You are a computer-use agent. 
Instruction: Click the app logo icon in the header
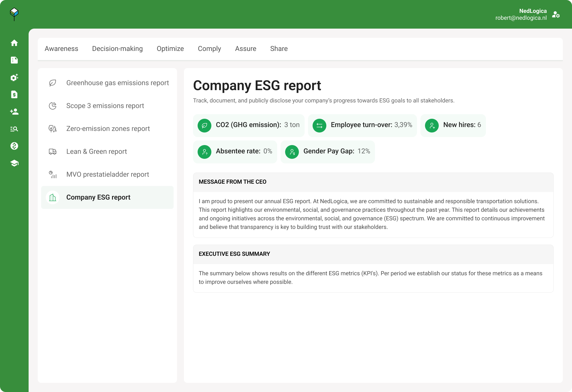(14, 14)
